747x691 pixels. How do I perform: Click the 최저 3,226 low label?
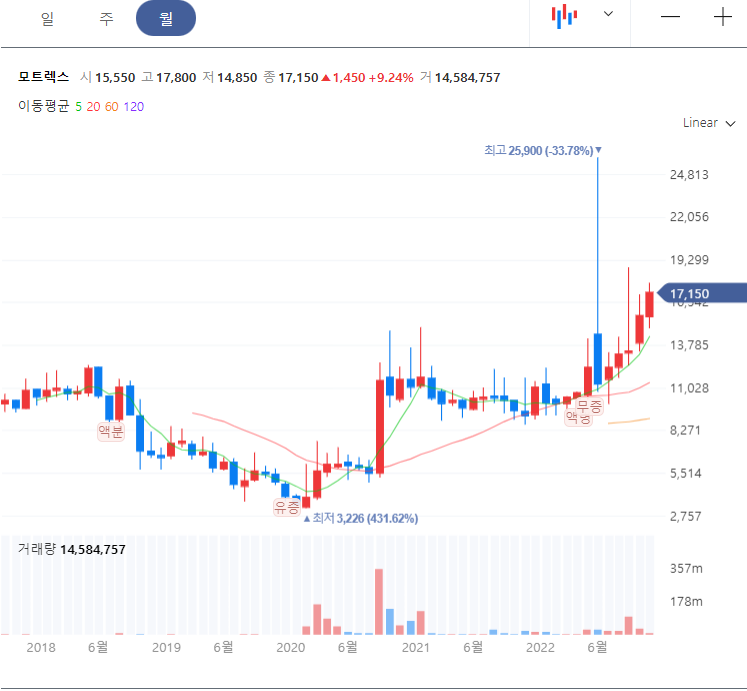tap(361, 518)
